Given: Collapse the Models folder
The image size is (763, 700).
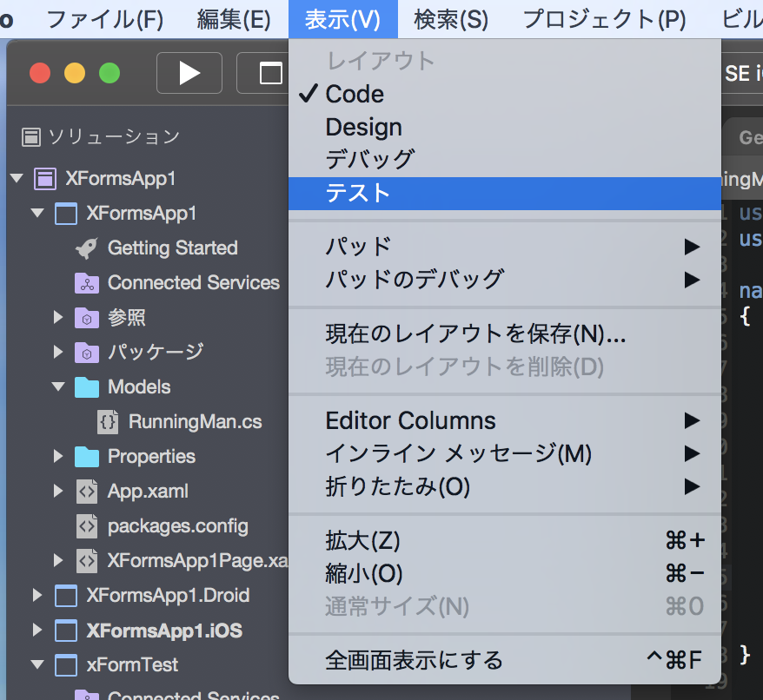Looking at the screenshot, I should 58,387.
